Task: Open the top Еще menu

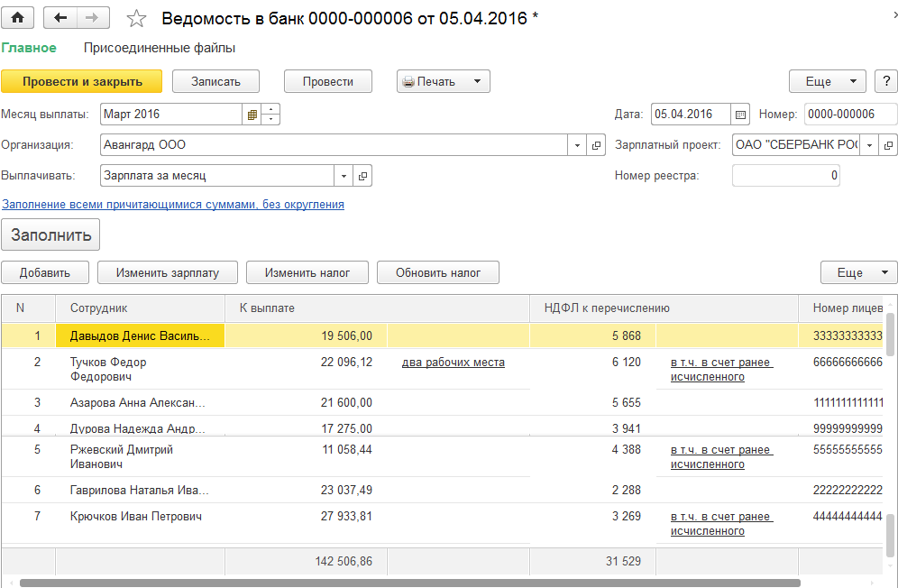Action: tap(827, 81)
